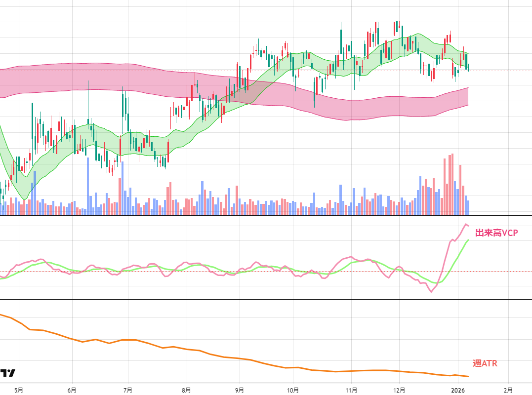Click the 12月 time axis label

coord(399,390)
